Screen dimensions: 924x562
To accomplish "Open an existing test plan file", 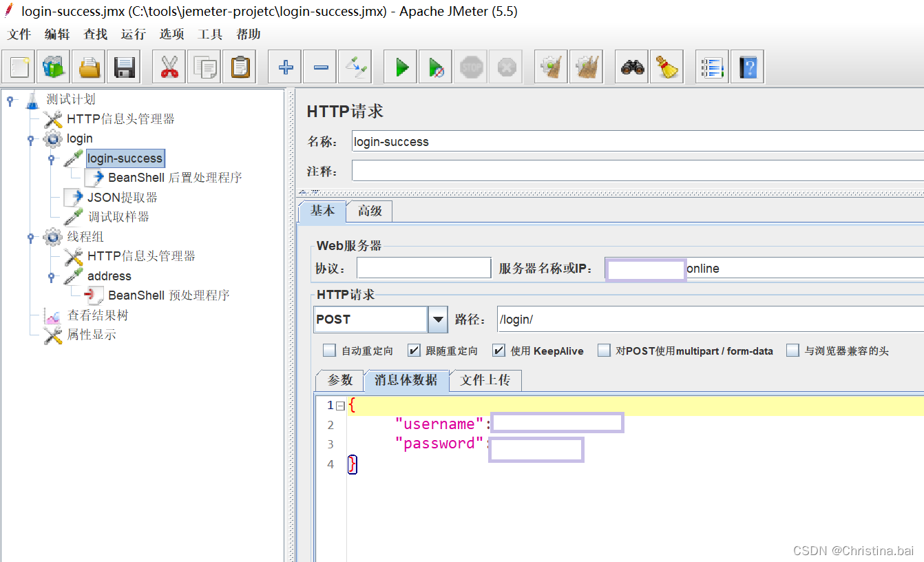I will pyautogui.click(x=88, y=66).
